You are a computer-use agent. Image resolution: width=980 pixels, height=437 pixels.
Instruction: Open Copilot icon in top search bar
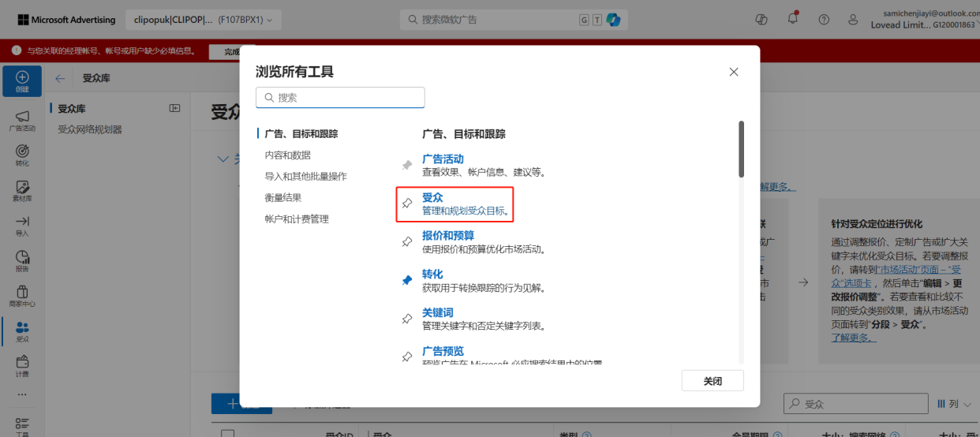pyautogui.click(x=613, y=19)
